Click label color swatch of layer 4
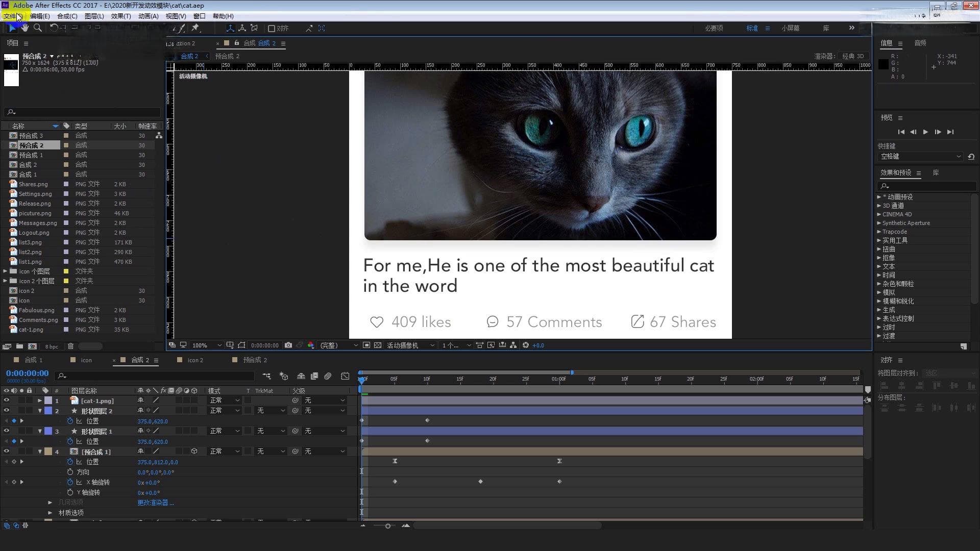 pos(48,452)
